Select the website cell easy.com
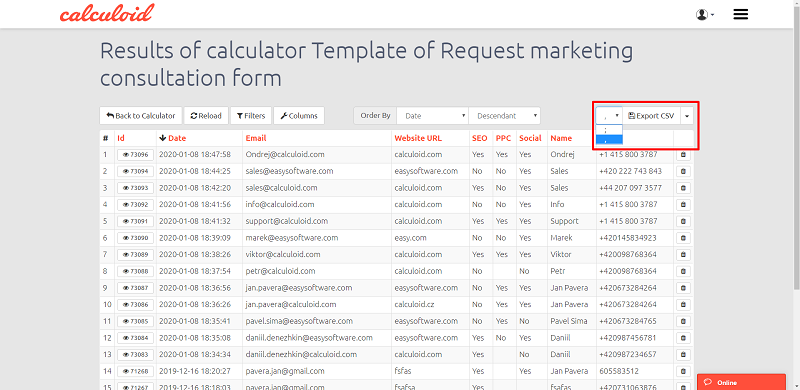This screenshot has height=390, width=800. 410,238
